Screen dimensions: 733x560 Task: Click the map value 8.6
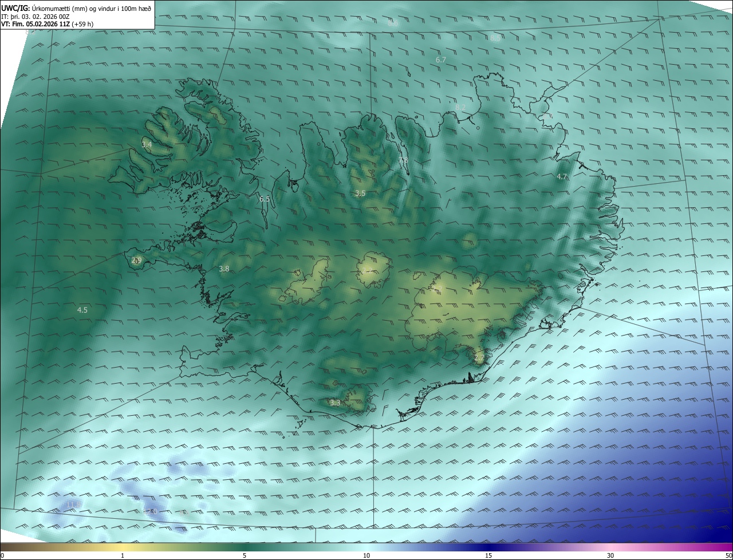point(393,23)
